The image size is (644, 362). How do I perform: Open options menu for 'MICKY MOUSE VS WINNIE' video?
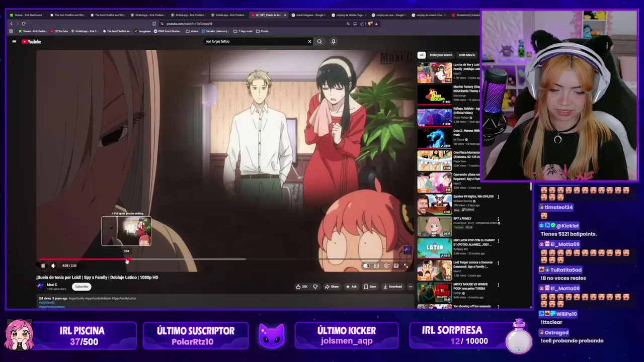click(x=498, y=285)
